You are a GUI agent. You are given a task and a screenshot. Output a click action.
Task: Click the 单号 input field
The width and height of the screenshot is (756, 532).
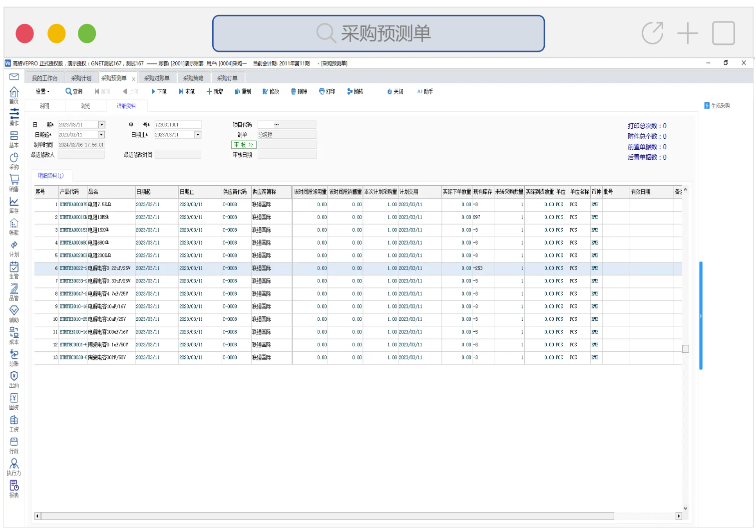tap(177, 125)
